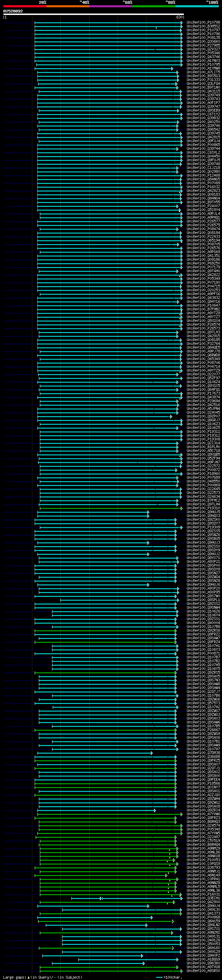Select the UniRef100_P12468 label

203,175
